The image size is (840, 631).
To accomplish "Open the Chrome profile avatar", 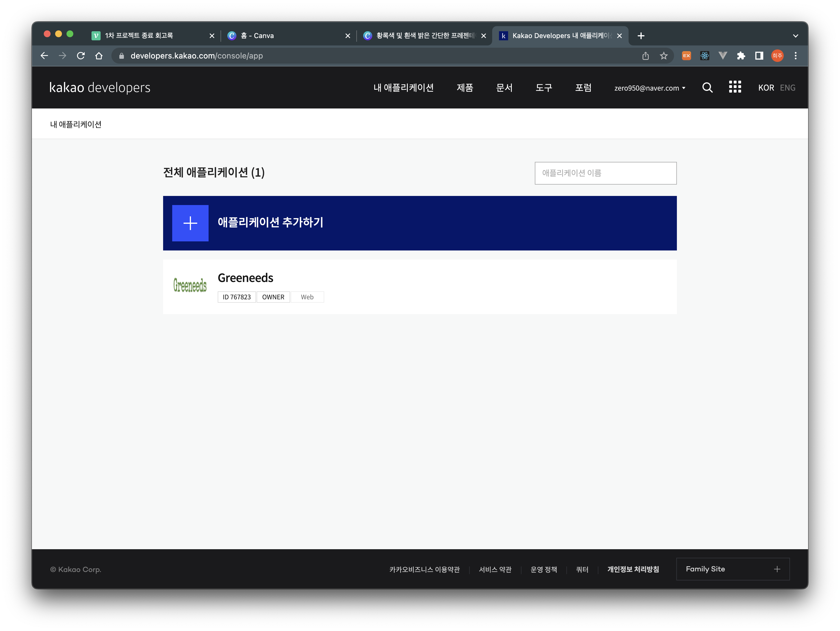I will [x=777, y=56].
